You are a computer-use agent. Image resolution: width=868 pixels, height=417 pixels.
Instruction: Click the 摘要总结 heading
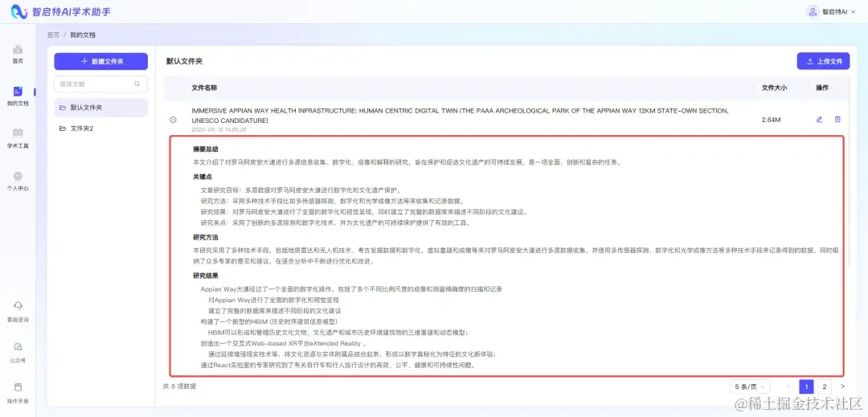tap(206, 149)
